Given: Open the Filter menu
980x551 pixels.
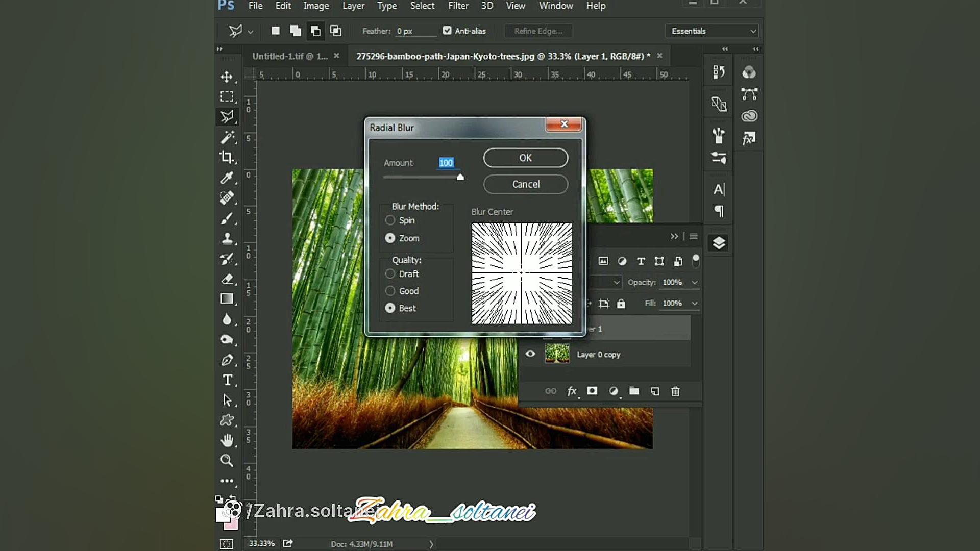Looking at the screenshot, I should tap(458, 6).
